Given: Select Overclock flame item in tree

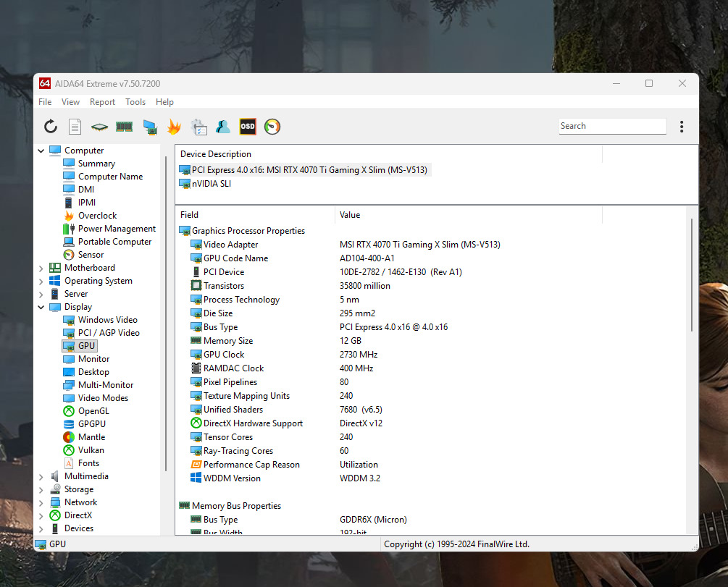Looking at the screenshot, I should tap(91, 215).
